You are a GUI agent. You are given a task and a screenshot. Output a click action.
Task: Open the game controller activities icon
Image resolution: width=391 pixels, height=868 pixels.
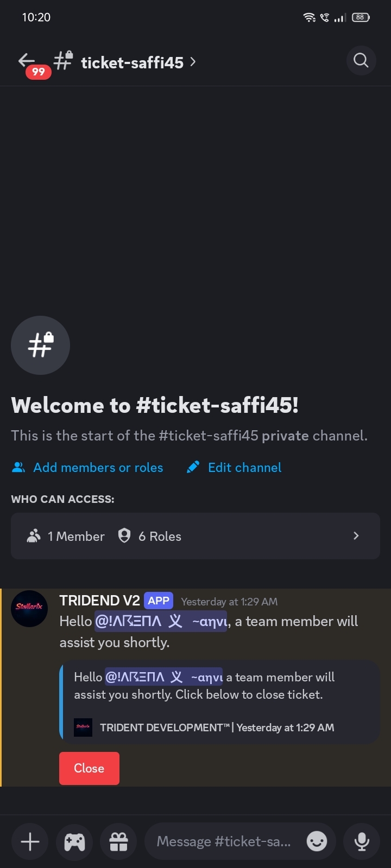point(74,841)
